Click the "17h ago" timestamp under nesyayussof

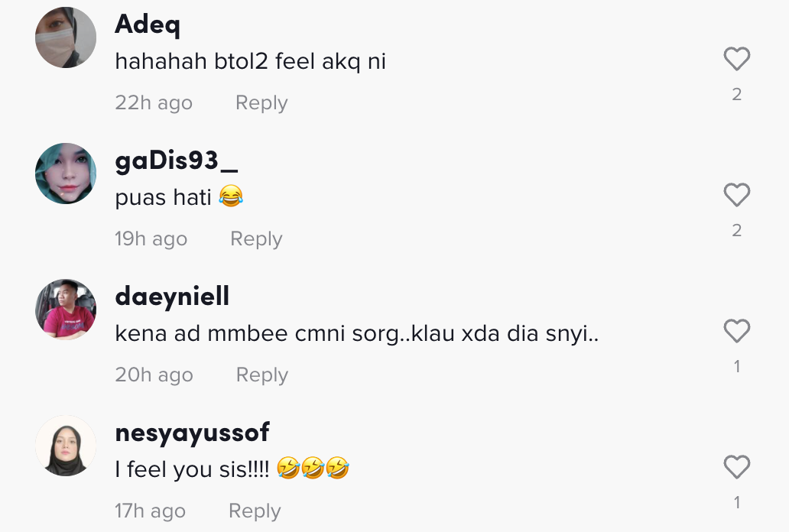[x=150, y=511]
